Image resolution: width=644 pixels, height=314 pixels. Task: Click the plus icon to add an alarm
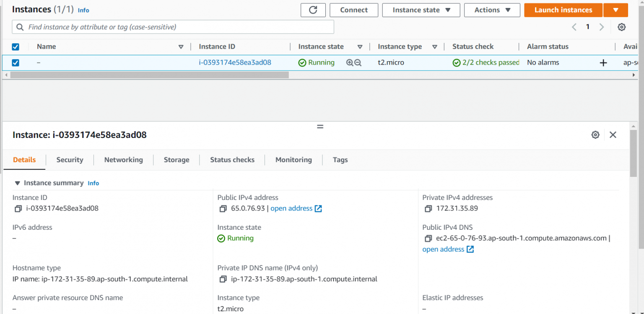[x=603, y=62]
